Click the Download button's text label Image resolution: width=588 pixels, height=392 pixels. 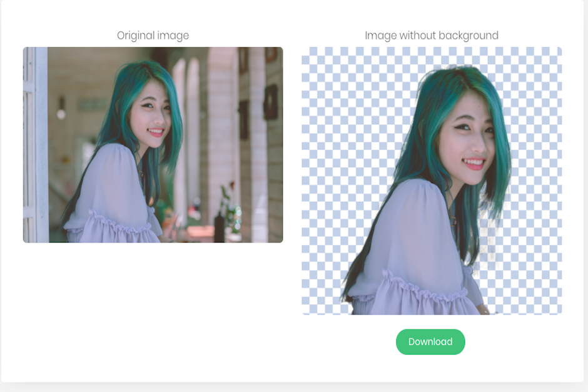click(x=430, y=342)
